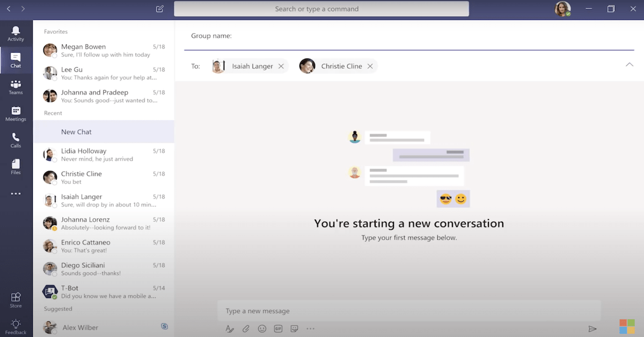Insert a GIF into the message
Image resolution: width=644 pixels, height=337 pixels.
278,328
